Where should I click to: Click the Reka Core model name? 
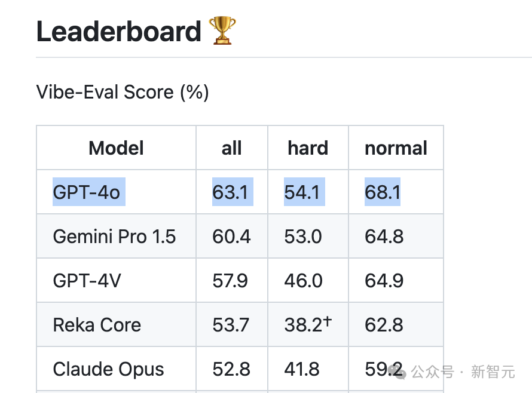coord(97,325)
